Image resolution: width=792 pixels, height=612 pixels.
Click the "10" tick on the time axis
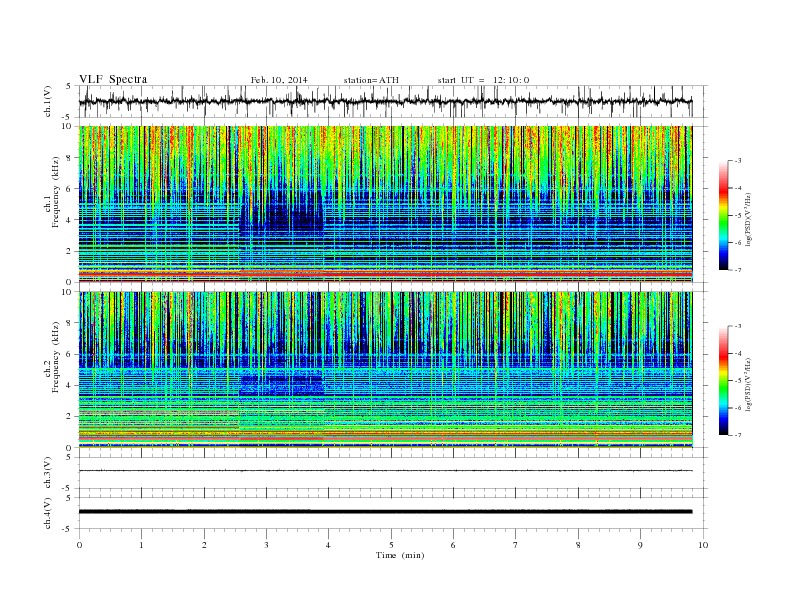pyautogui.click(x=703, y=545)
